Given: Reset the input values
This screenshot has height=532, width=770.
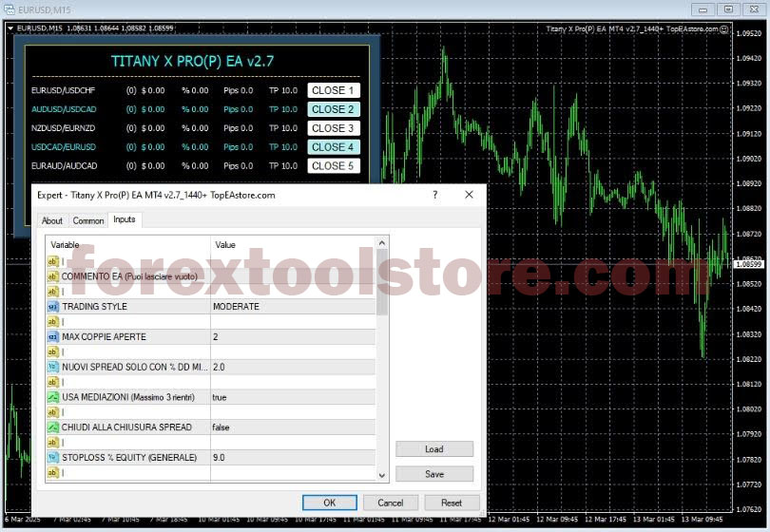Looking at the screenshot, I should coord(452,503).
